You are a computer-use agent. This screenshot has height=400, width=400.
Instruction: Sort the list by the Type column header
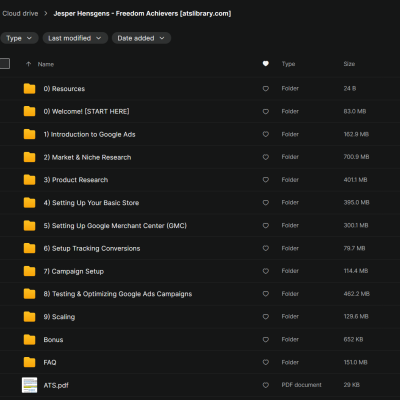coord(288,64)
